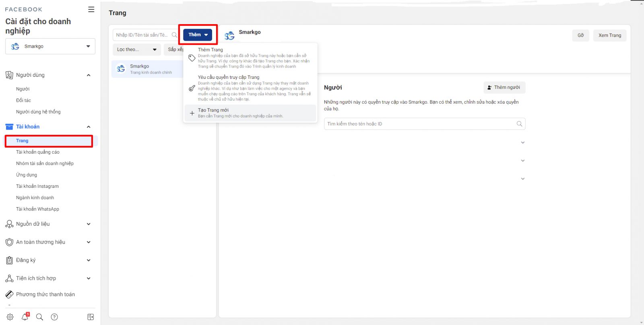This screenshot has height=325, width=644.
Task: Open settings gear icon in bottom bar
Action: [10, 317]
